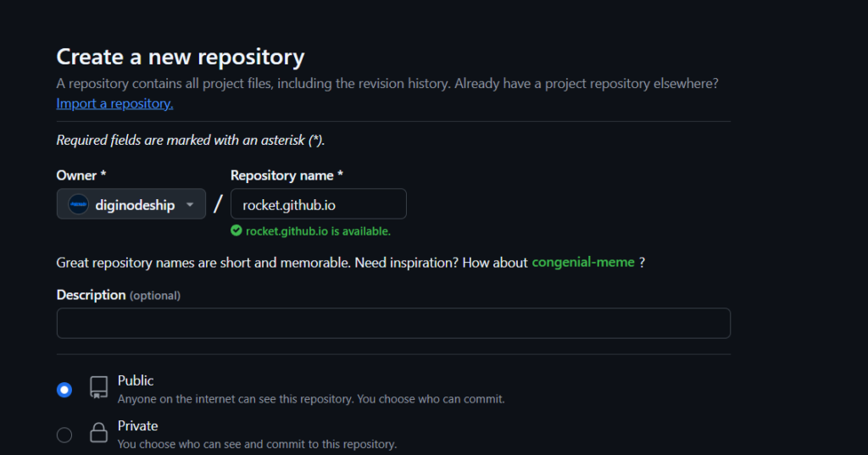Image resolution: width=868 pixels, height=455 pixels.
Task: Click the Private lock icon
Action: 99,433
